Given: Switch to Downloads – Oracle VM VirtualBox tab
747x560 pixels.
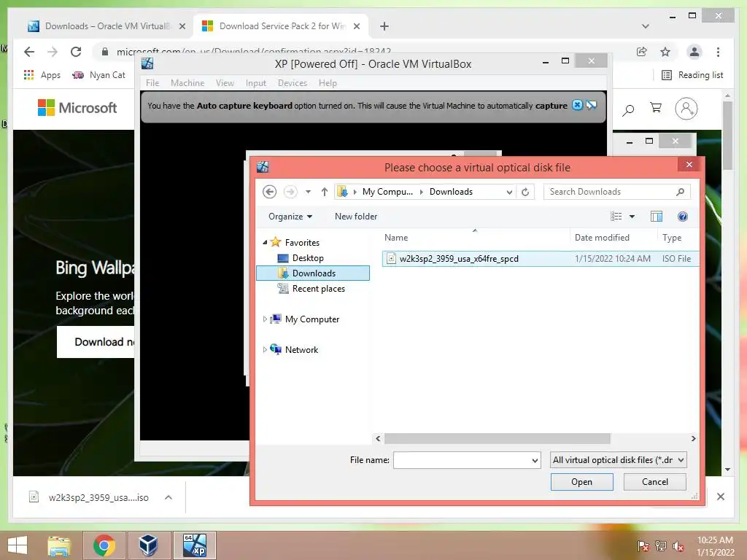Looking at the screenshot, I should click(x=107, y=26).
